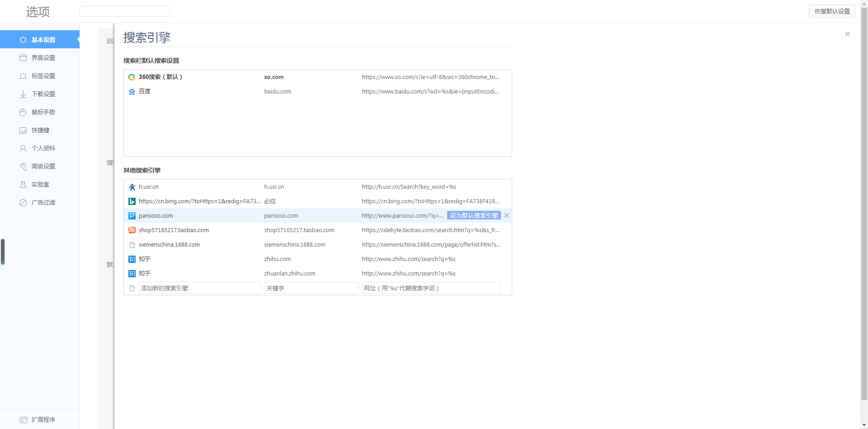This screenshot has width=868, height=429.
Task: Click the Baidu paw icon
Action: [132, 92]
